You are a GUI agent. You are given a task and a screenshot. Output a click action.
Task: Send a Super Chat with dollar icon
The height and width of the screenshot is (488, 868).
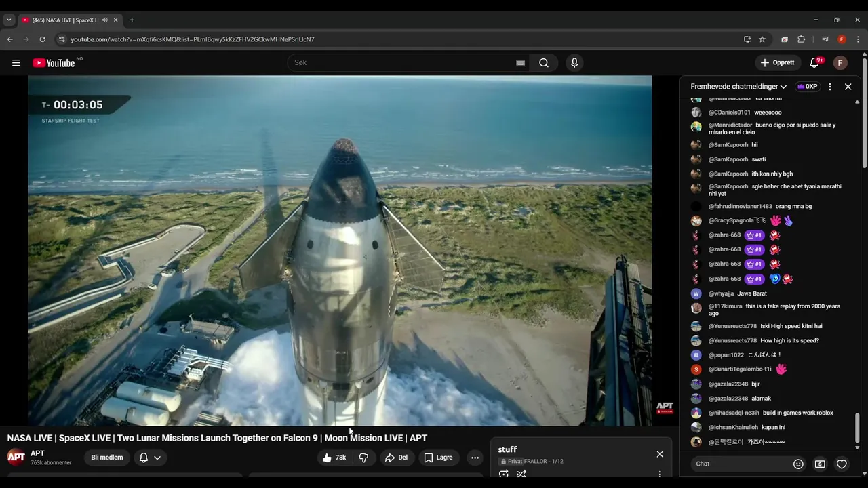pos(820,464)
